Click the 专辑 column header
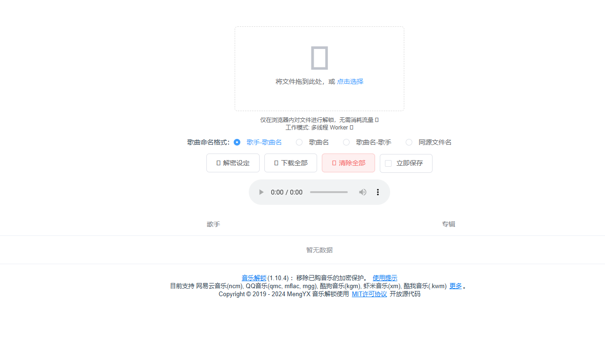This screenshot has height=364, width=605. coord(448,224)
